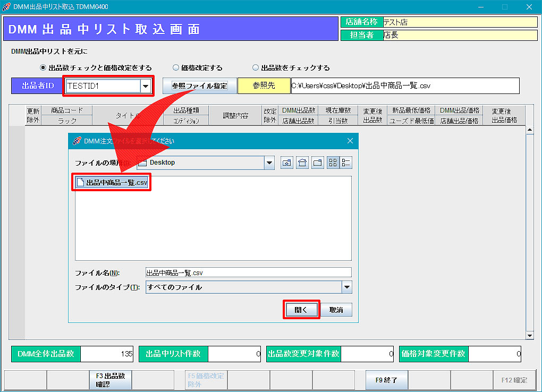Click the 店舗出品数 column header
The width and height of the screenshot is (542, 392).
click(x=299, y=121)
